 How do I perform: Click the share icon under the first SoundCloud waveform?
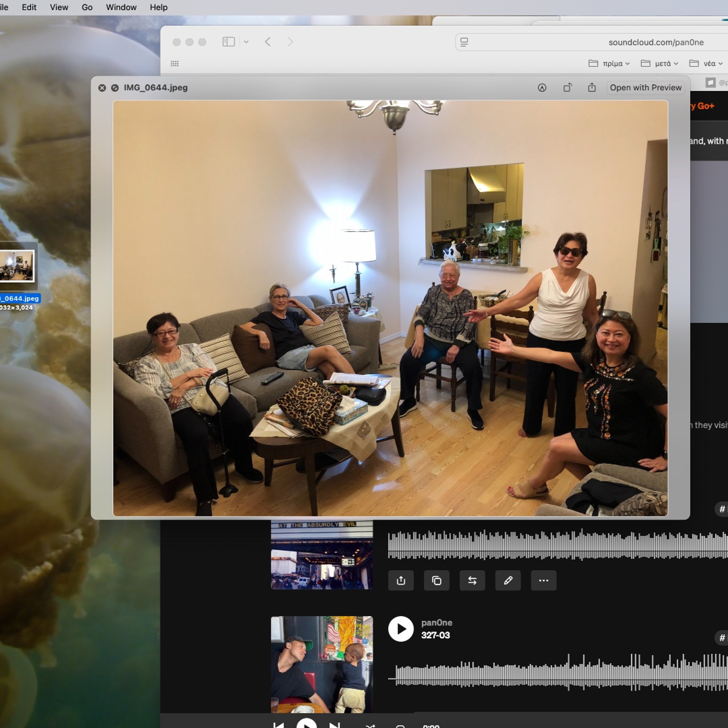point(401,580)
